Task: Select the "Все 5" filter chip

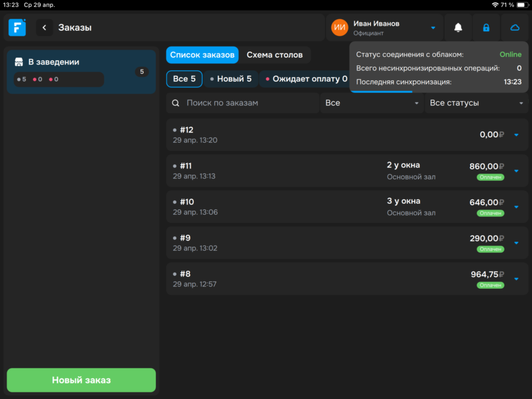Action: (x=184, y=79)
